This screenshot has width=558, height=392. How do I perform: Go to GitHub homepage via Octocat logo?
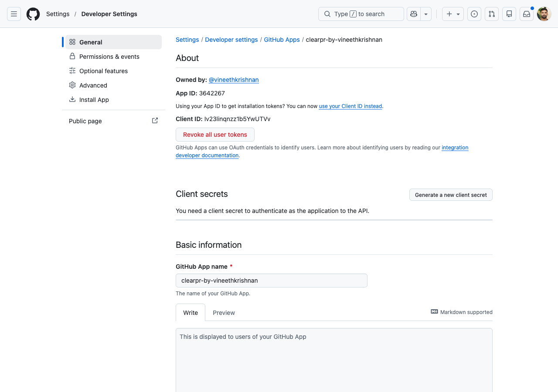33,14
